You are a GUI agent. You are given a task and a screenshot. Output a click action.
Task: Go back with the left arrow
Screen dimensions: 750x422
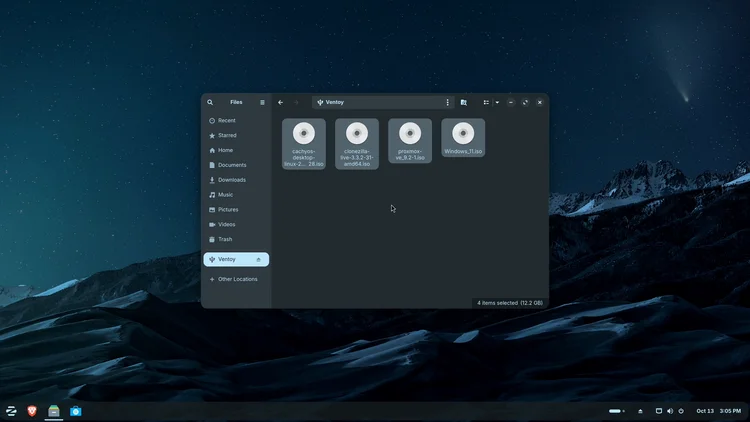click(281, 102)
